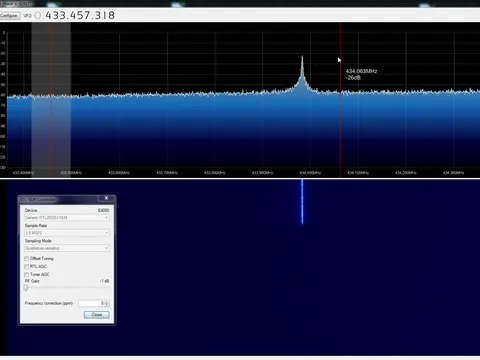Open the Sampling Mode dropdown
This screenshot has height=360, width=480.
(x=67, y=248)
